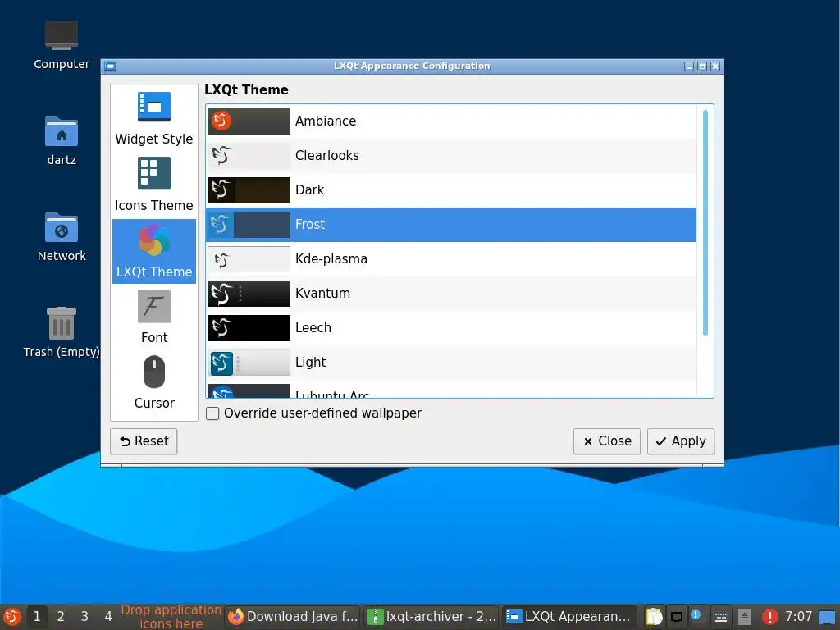840x630 pixels.
Task: Open the Widget Style section
Action: click(x=153, y=118)
